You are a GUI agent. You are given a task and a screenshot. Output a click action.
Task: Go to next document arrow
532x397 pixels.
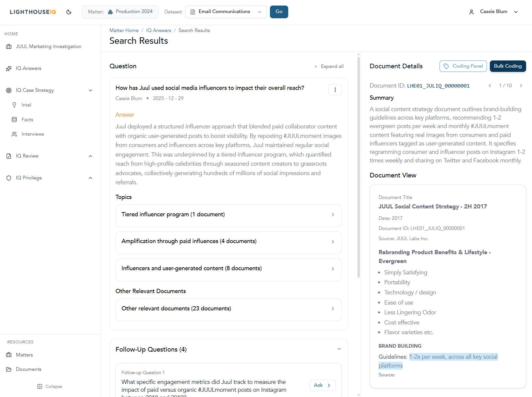tap(521, 86)
